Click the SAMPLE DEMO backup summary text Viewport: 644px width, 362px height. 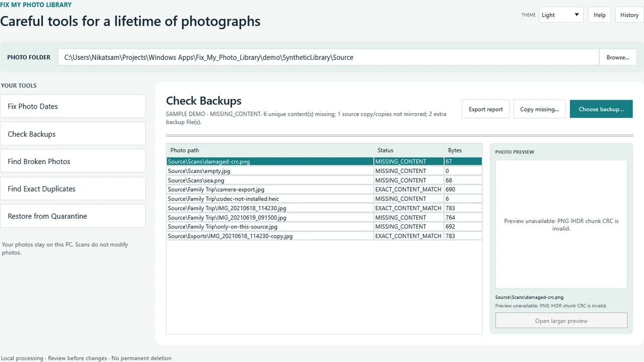(x=306, y=118)
